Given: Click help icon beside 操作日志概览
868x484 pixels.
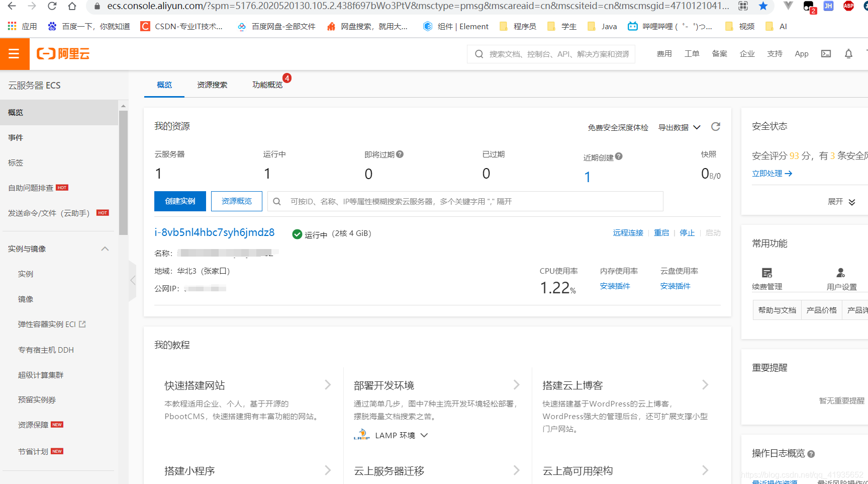Looking at the screenshot, I should pos(811,454).
